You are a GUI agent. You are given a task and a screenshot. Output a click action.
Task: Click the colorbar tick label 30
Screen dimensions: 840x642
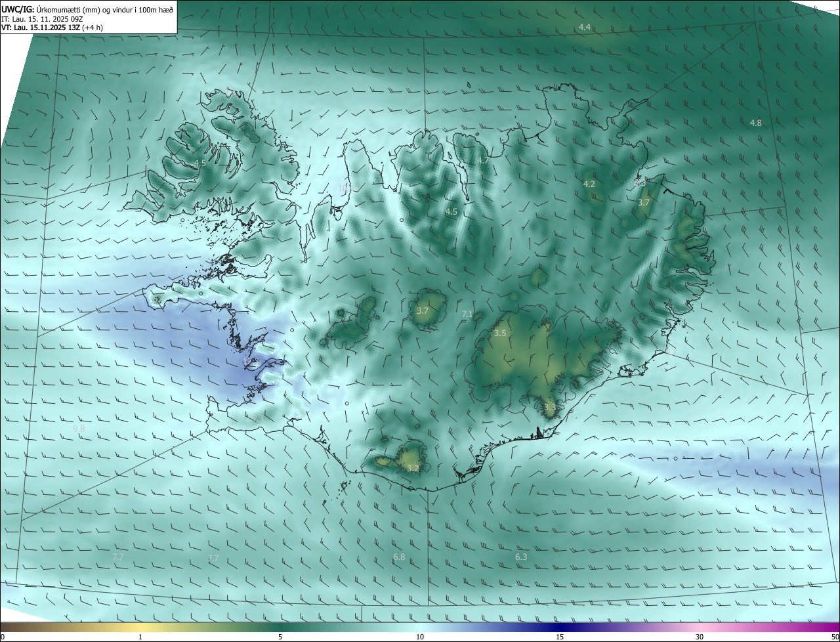coord(700,637)
